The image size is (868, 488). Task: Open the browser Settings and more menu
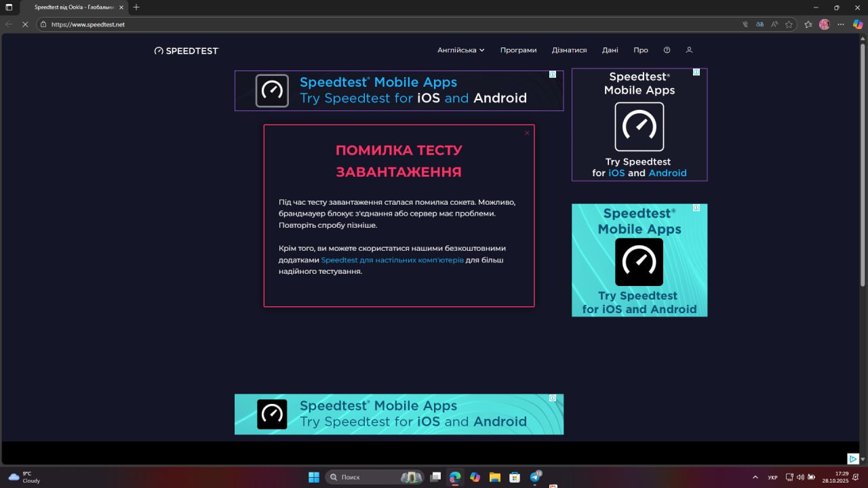pyautogui.click(x=841, y=24)
